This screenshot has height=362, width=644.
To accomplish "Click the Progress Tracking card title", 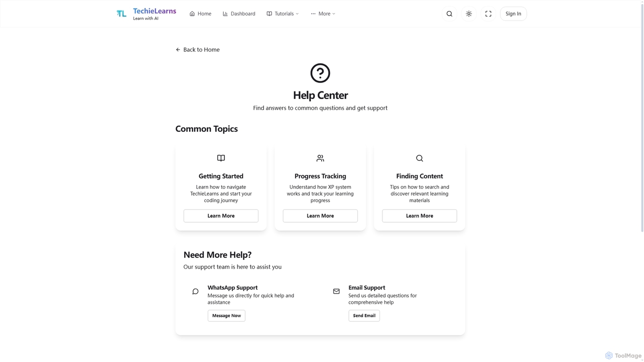I will (320, 176).
